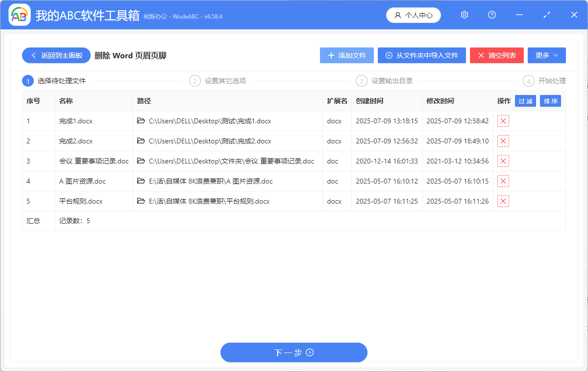
Task: Open the help question mark icon
Action: click(491, 15)
